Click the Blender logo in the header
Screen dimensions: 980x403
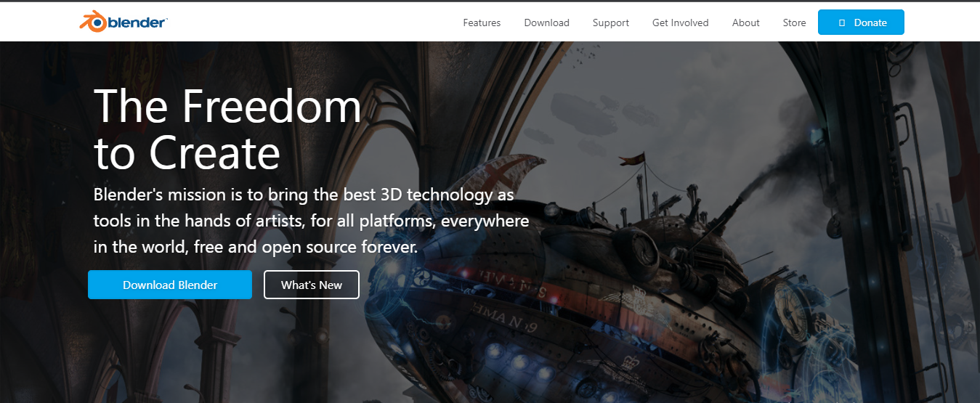click(124, 23)
